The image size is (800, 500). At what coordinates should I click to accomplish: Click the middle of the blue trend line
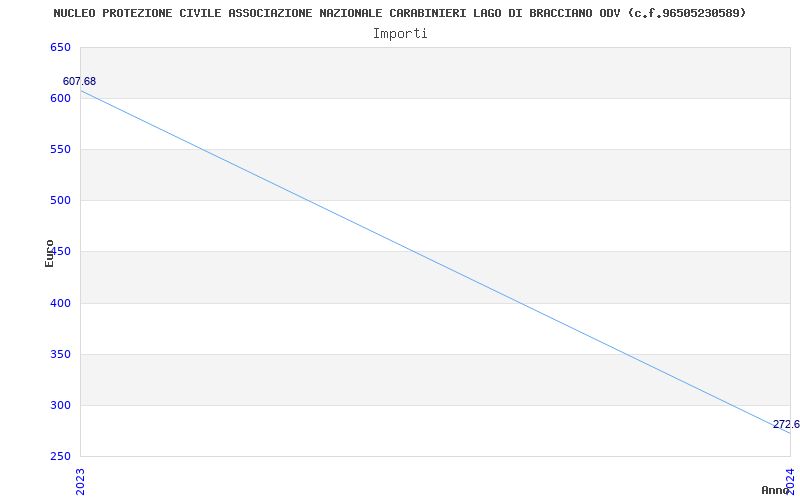click(x=435, y=262)
